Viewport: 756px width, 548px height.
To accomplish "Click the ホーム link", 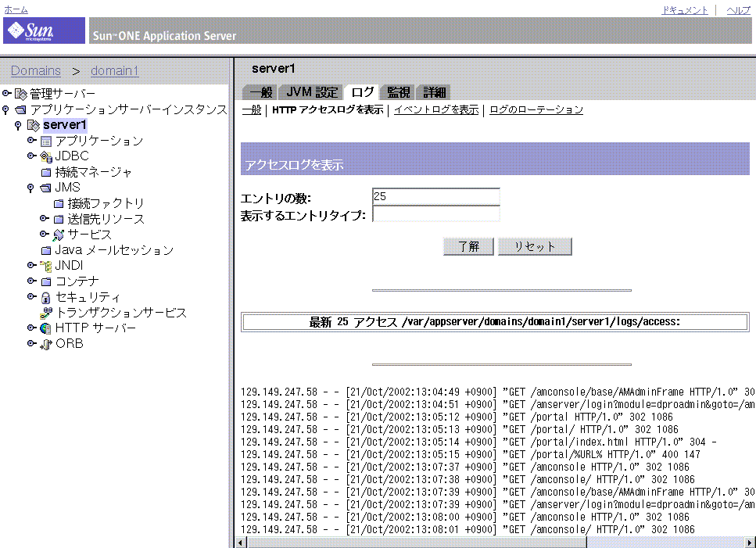I will click(x=16, y=9).
